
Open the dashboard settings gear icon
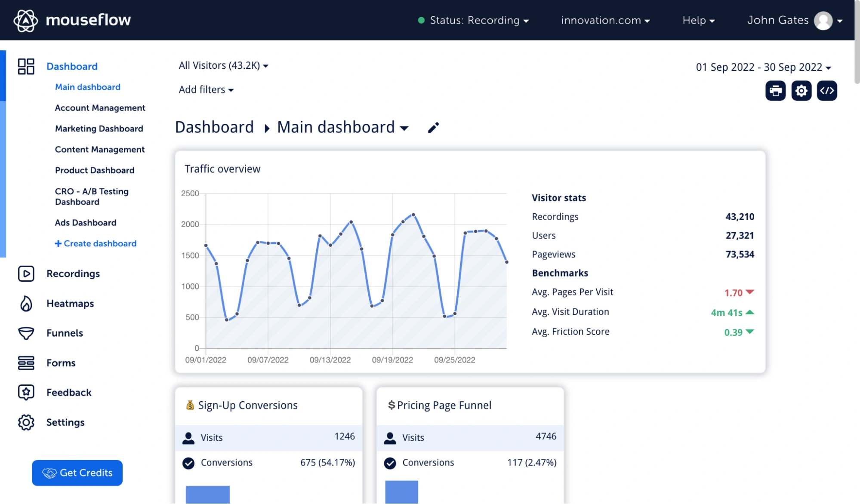click(x=801, y=90)
